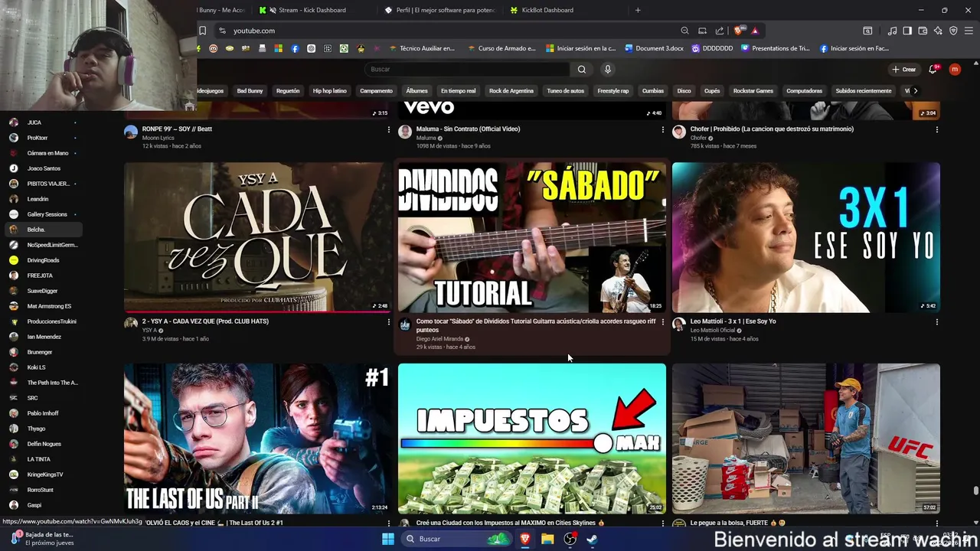Go to KringeKingsTV subscription channel
The width and height of the screenshot is (980, 551).
(x=45, y=474)
